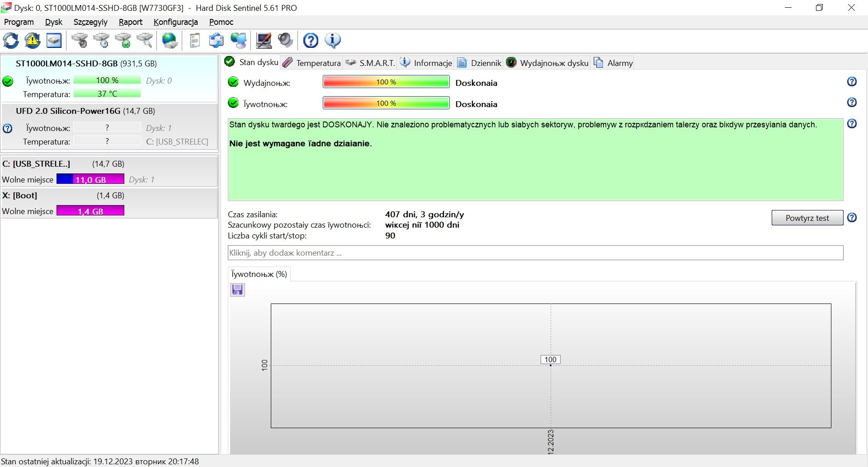The image size is (868, 467).
Task: Select the C: [USB_STRELE..] partition entry
Action: click(x=109, y=172)
